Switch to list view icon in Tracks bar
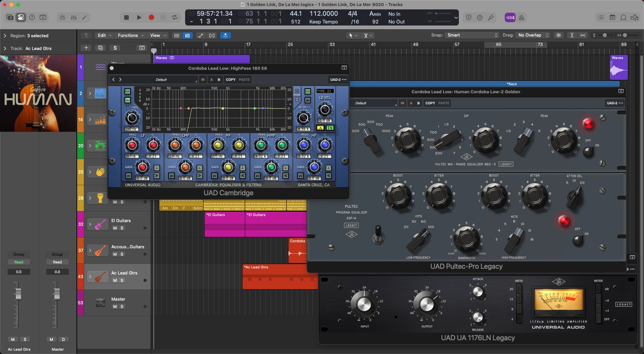Viewport: 644px width, 354px height. (x=187, y=36)
